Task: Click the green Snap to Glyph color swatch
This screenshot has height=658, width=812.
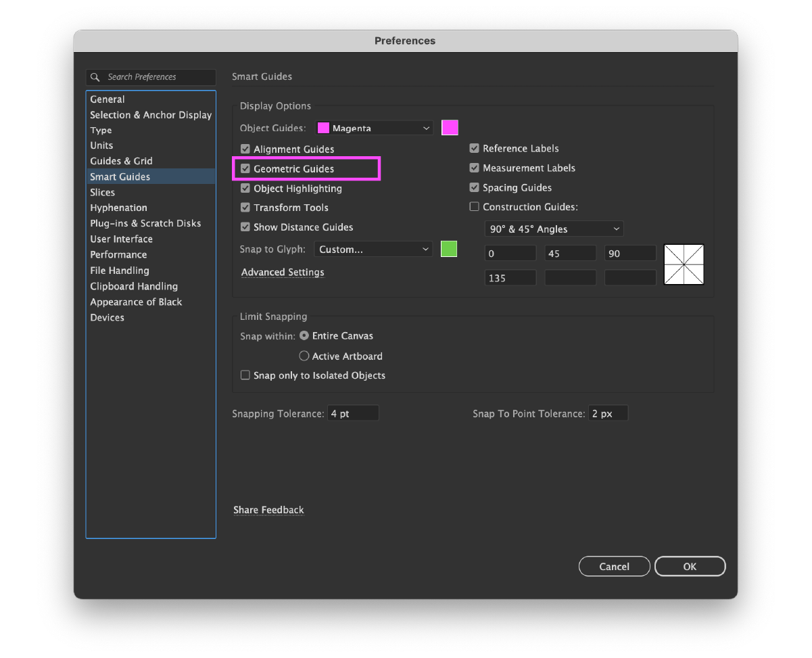Action: click(x=449, y=249)
